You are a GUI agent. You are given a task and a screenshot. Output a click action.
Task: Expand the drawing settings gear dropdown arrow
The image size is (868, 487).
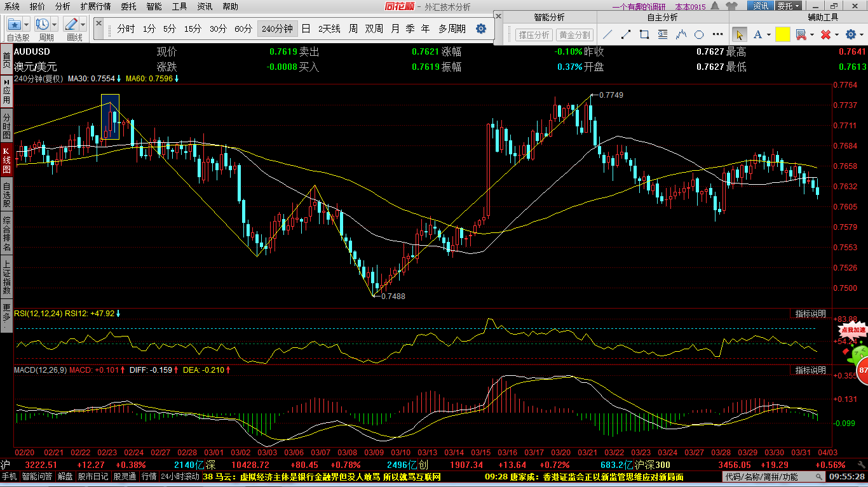(x=860, y=35)
